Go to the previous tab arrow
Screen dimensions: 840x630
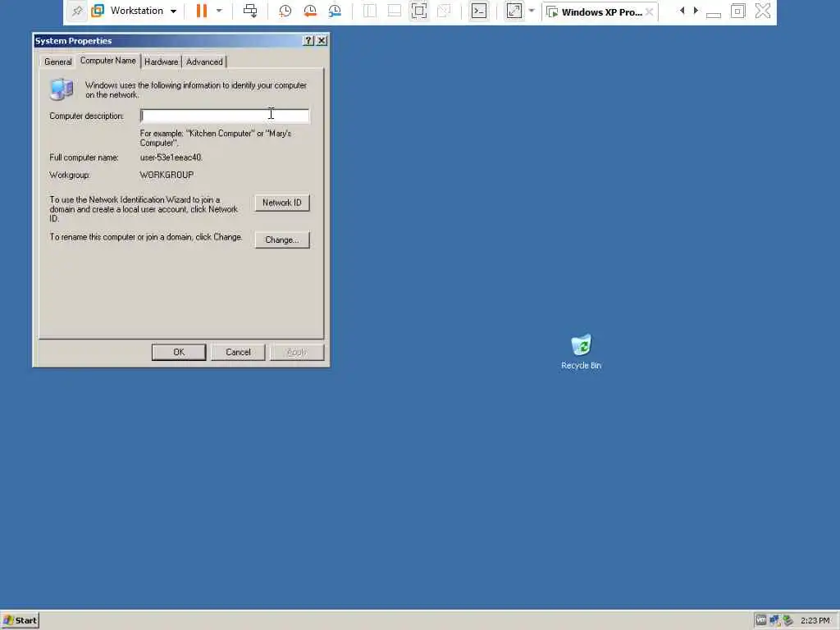tap(682, 11)
